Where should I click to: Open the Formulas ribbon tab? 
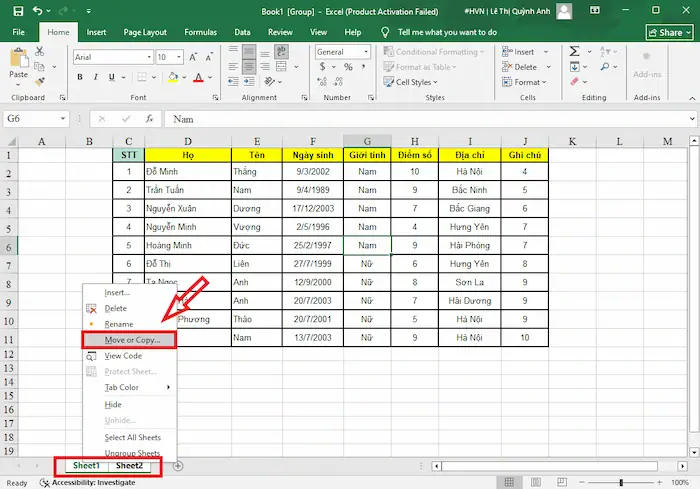click(199, 32)
